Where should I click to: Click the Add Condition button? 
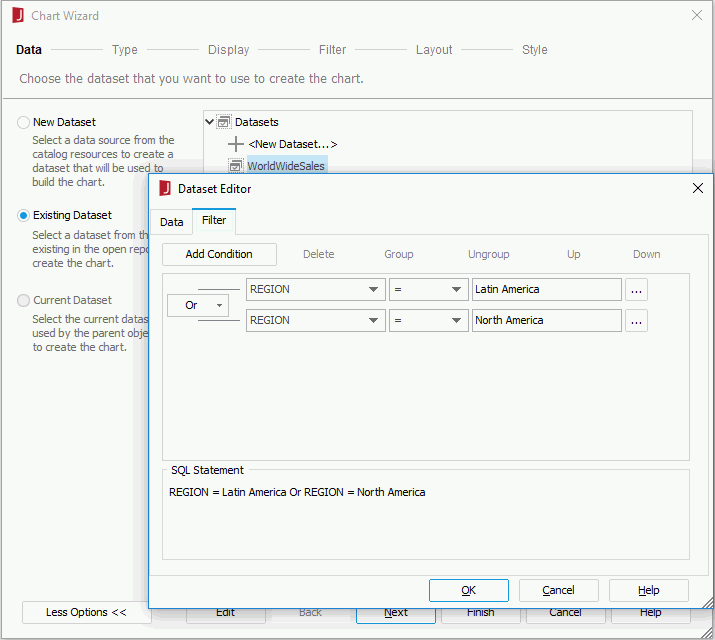pyautogui.click(x=219, y=254)
